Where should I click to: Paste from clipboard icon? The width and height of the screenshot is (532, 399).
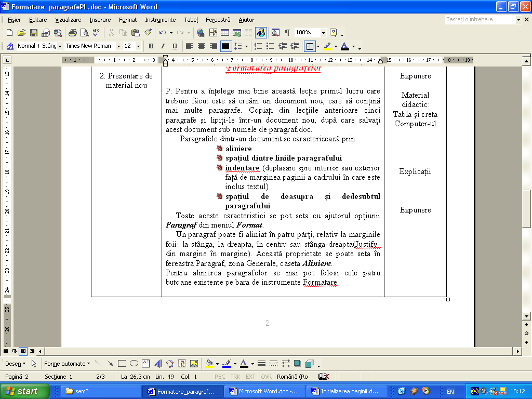coord(136,33)
